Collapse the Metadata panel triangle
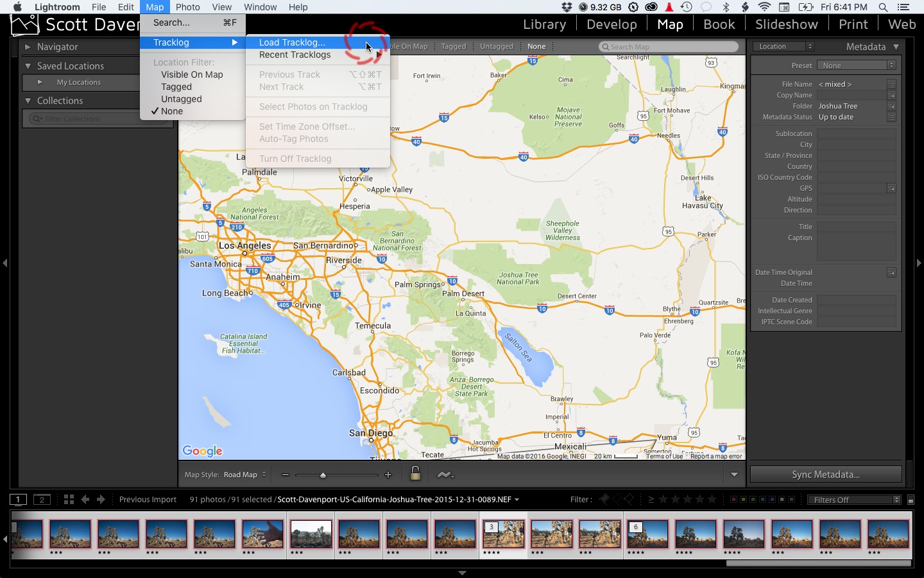924x578 pixels. 896,47
